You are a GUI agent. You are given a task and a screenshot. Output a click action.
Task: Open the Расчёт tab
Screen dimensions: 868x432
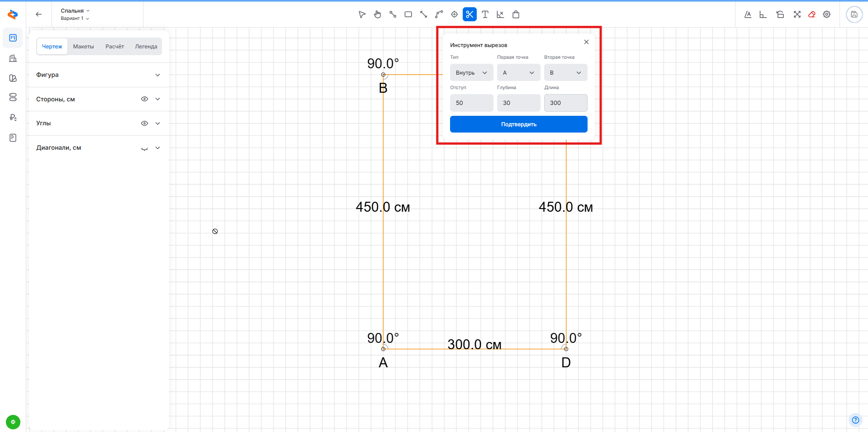tap(114, 47)
